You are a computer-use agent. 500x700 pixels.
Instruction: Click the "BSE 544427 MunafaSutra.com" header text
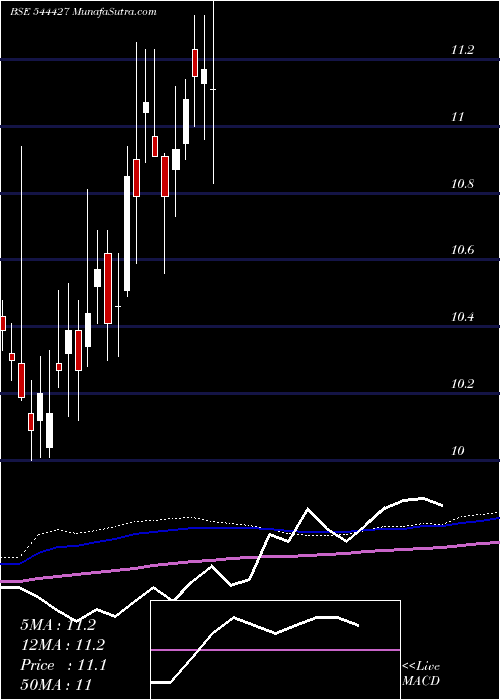click(x=83, y=12)
